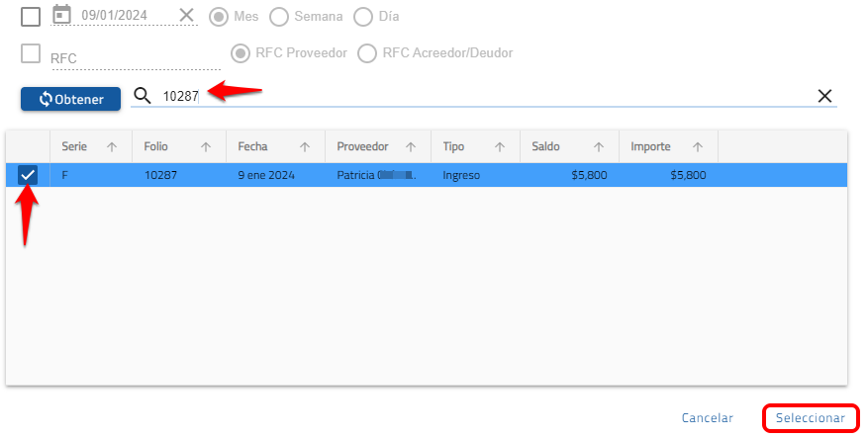
Task: Sort by Saldo column arrow
Action: (599, 146)
